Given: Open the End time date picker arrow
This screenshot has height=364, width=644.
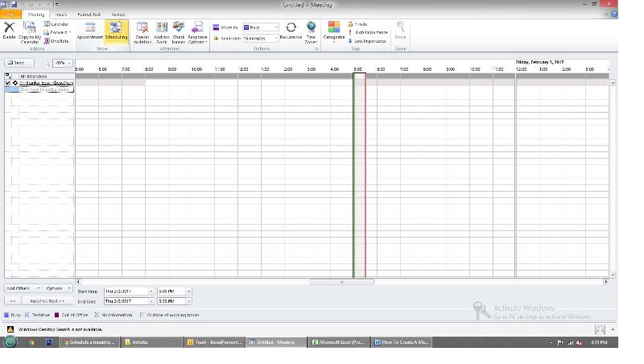Looking at the screenshot, I should click(151, 301).
